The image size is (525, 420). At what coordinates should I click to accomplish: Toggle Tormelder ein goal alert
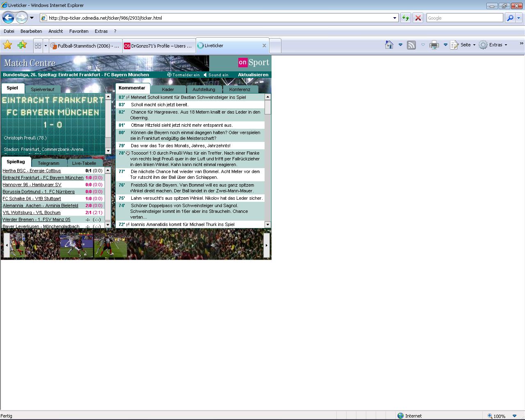coord(183,75)
